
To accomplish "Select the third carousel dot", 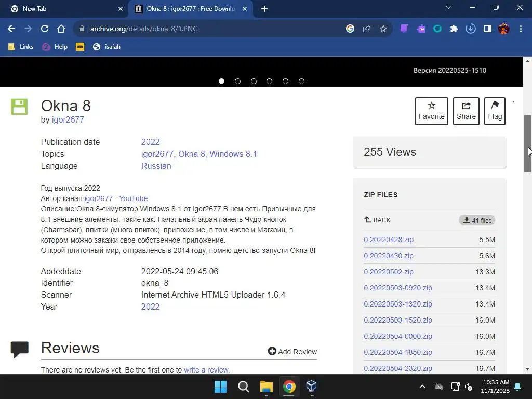I will click(254, 82).
